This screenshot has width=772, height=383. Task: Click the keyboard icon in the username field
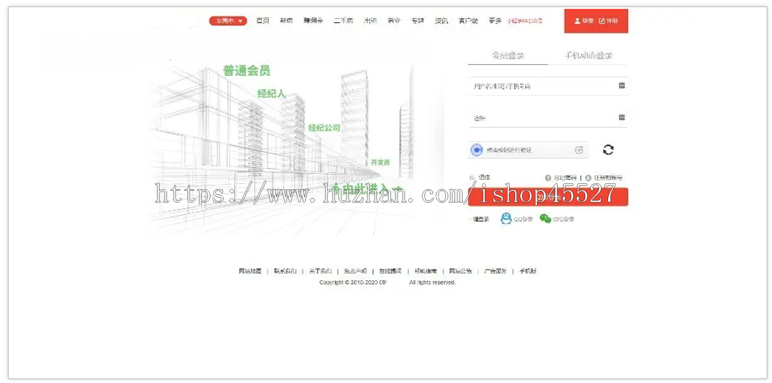[622, 86]
